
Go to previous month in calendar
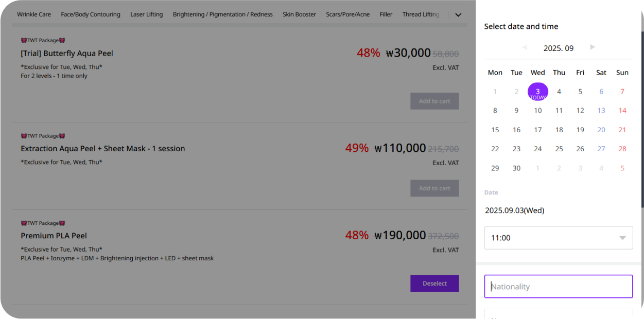(525, 47)
